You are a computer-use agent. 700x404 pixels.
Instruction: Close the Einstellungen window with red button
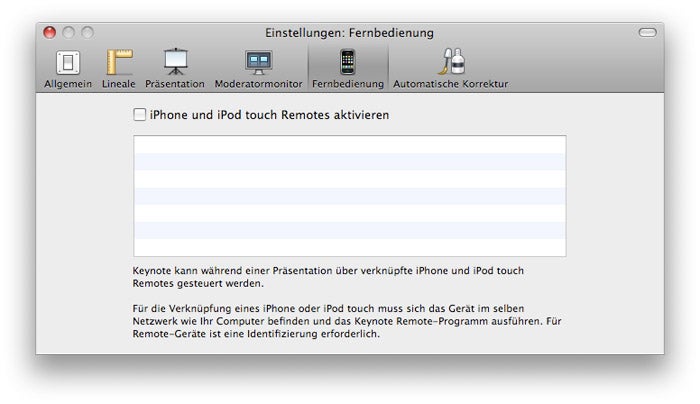50,33
